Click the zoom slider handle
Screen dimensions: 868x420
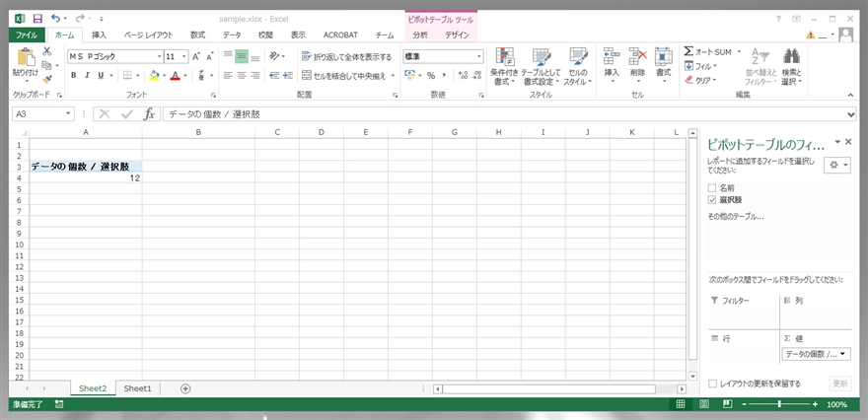[779, 404]
